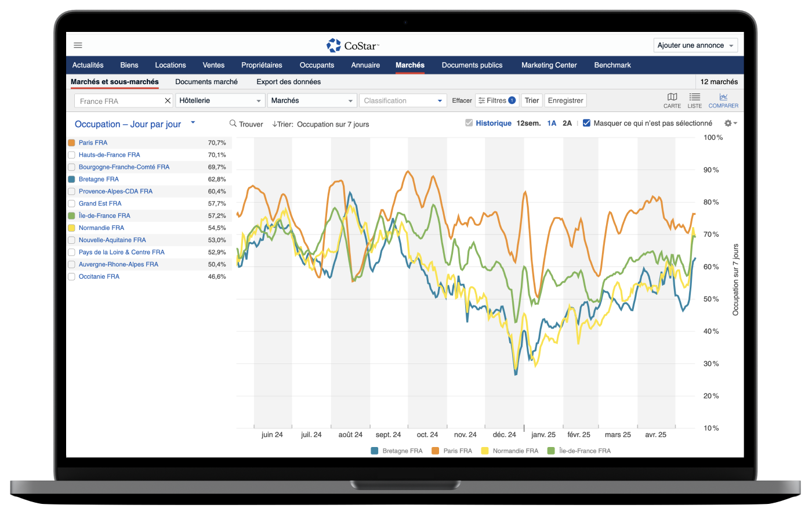Clear the France FRA search field
The image size is (812, 519).
pos(168,101)
